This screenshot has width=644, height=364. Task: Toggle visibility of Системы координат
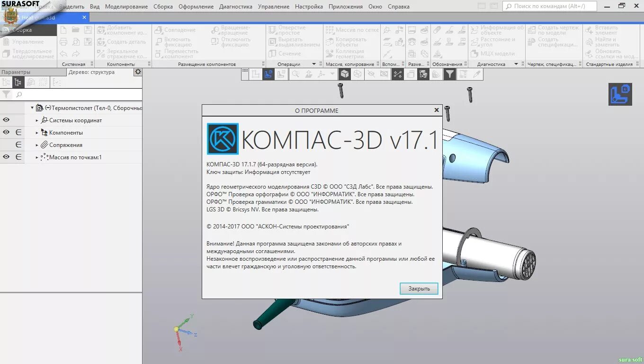[6, 120]
